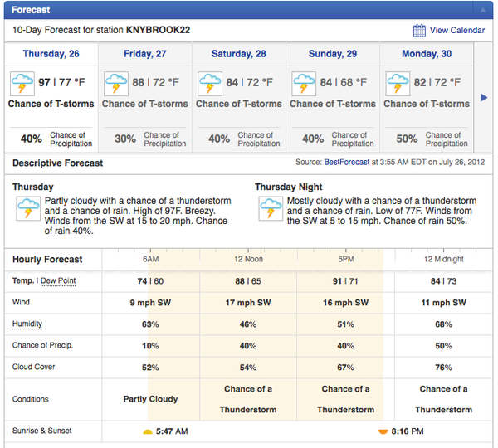Click the Partly Cloudy conditions cell
The image size is (498, 448).
[x=150, y=399]
